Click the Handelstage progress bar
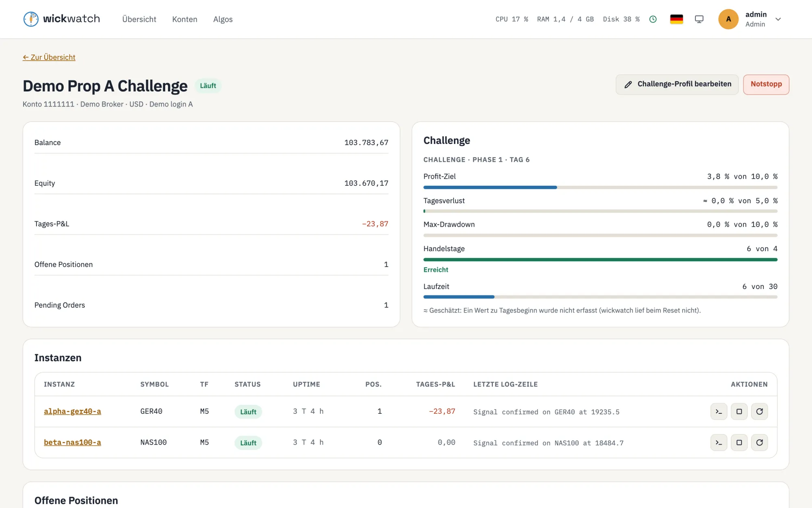 (600, 259)
